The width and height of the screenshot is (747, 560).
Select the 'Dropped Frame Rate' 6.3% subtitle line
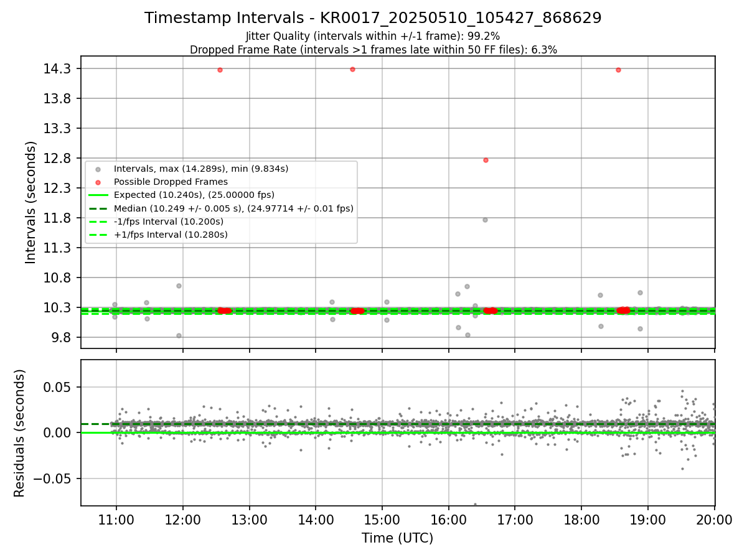(373, 50)
